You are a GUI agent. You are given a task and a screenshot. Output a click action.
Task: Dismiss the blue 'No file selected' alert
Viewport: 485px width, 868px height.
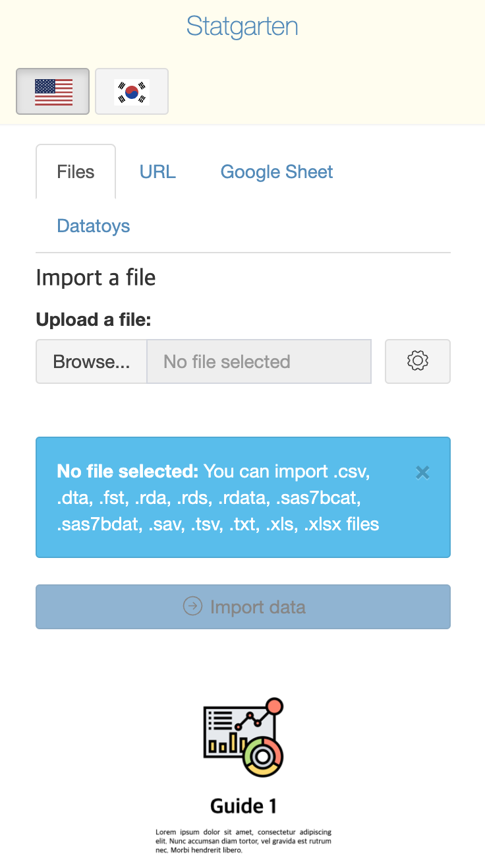pyautogui.click(x=422, y=472)
